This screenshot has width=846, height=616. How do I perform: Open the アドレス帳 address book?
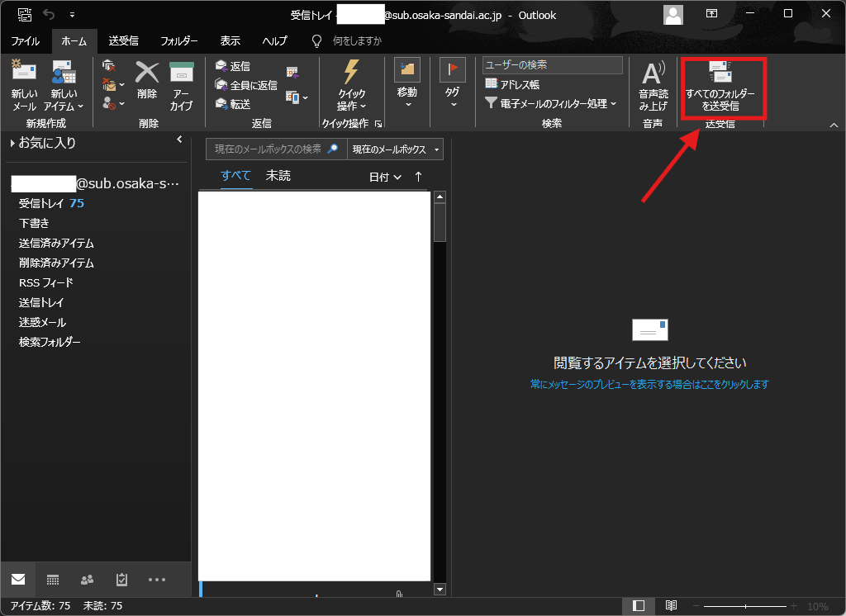(512, 84)
